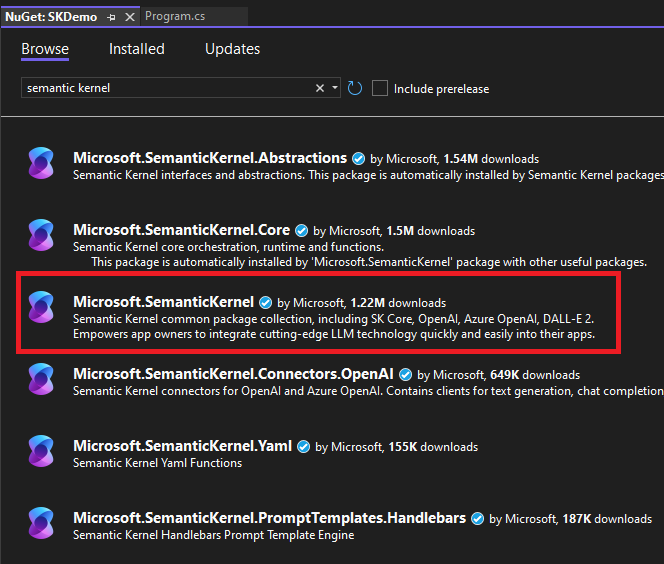664x564 pixels.
Task: Click the Microsoft.SemanticKernel.Core package icon
Action: click(41, 235)
